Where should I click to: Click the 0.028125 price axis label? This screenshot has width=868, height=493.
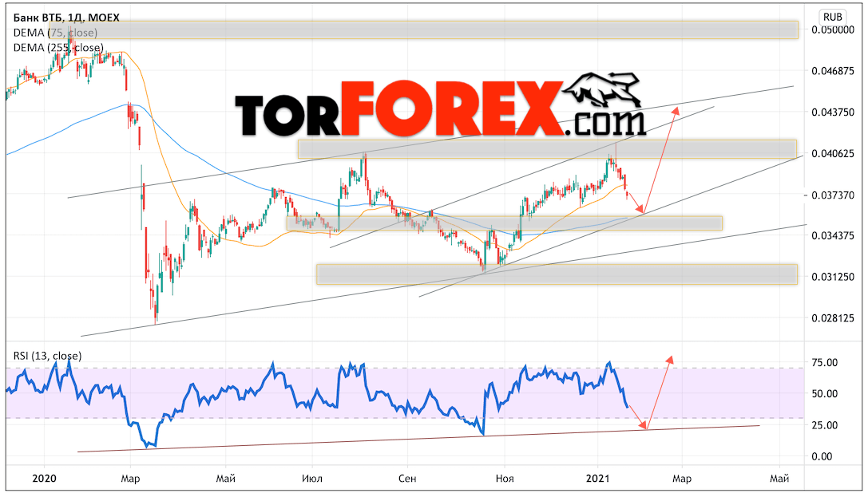833,318
